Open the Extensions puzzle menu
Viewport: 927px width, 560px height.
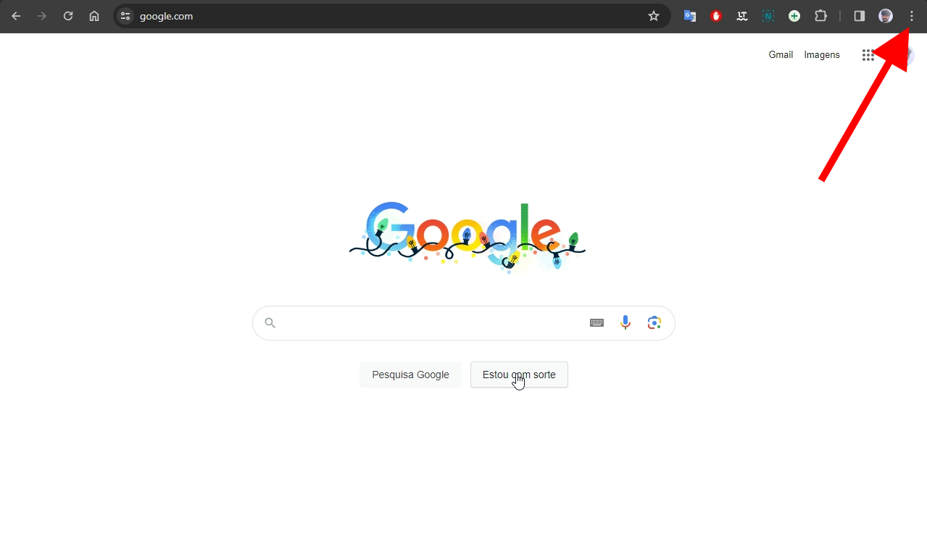pos(820,16)
